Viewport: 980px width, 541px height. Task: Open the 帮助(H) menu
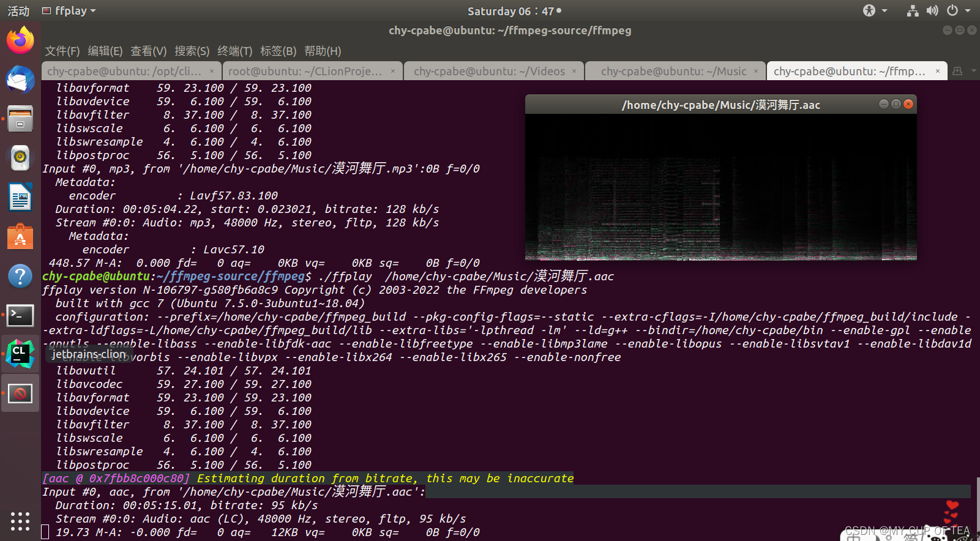click(x=323, y=51)
